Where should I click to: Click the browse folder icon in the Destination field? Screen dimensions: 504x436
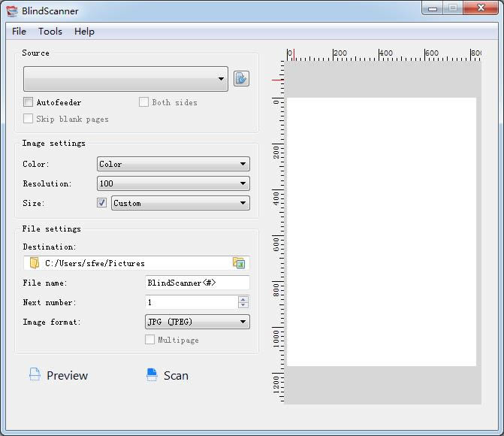[x=239, y=263]
